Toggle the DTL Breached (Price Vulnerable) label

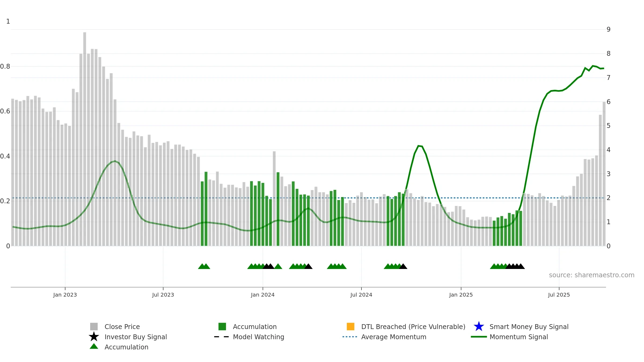click(x=413, y=327)
